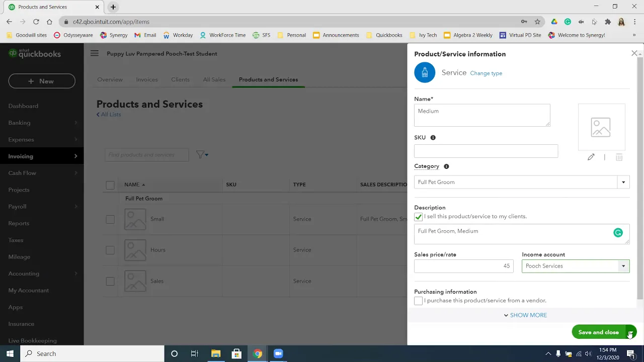This screenshot has height=362, width=644.
Task: Click Save and close button
Action: tap(598, 332)
